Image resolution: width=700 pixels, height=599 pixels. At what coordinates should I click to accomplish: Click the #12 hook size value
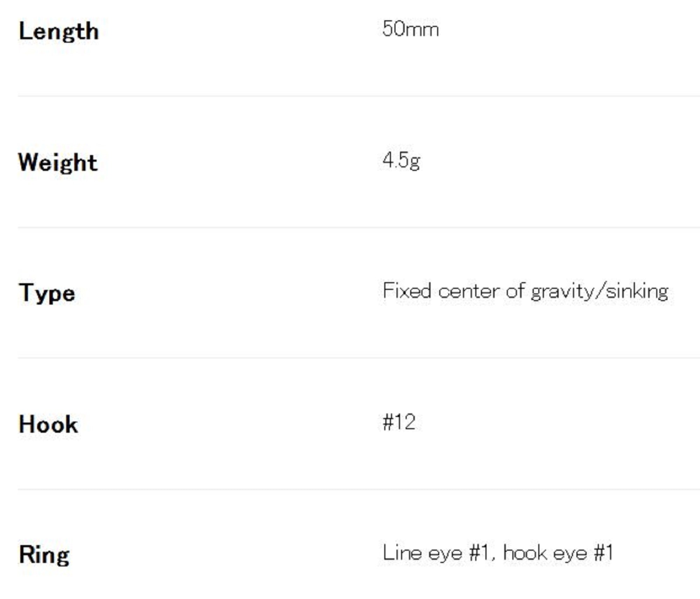[x=399, y=422]
